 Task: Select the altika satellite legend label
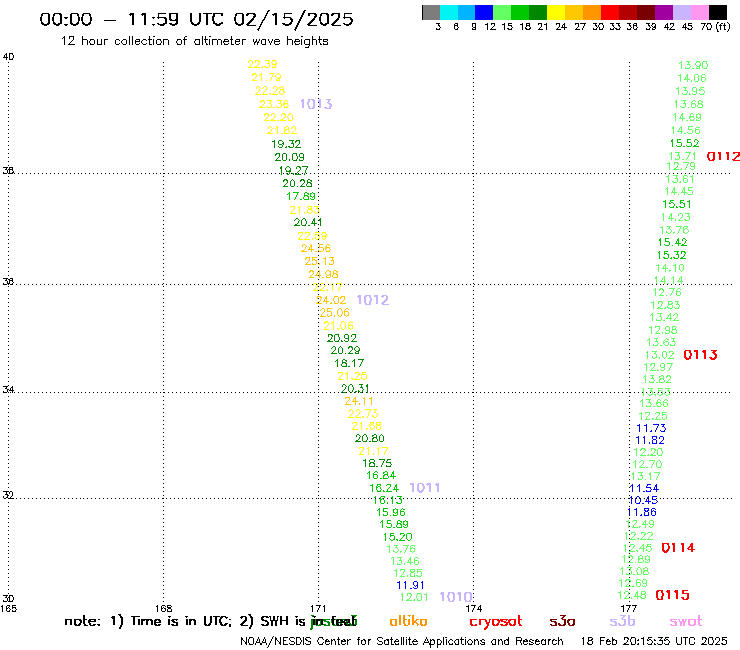[x=408, y=621]
